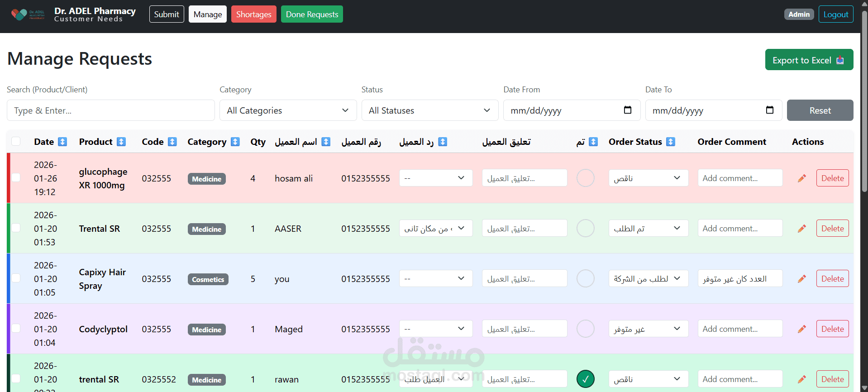
Task: Click Add comment field for Codyclyptol row
Action: pyautogui.click(x=740, y=329)
